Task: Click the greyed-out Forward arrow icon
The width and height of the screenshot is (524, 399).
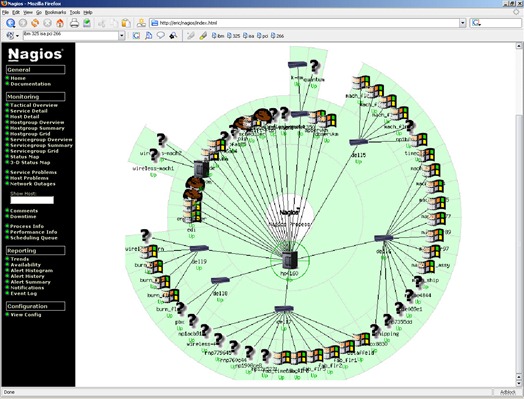Action: pos(23,23)
